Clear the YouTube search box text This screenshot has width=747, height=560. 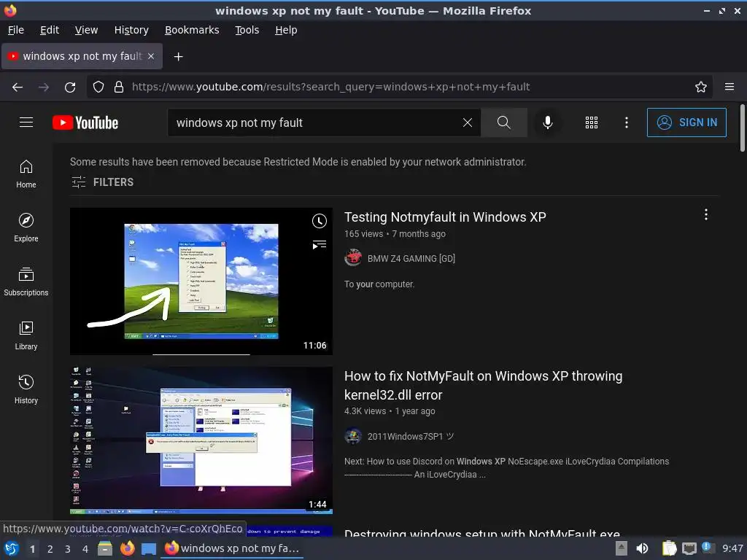pyautogui.click(x=468, y=122)
